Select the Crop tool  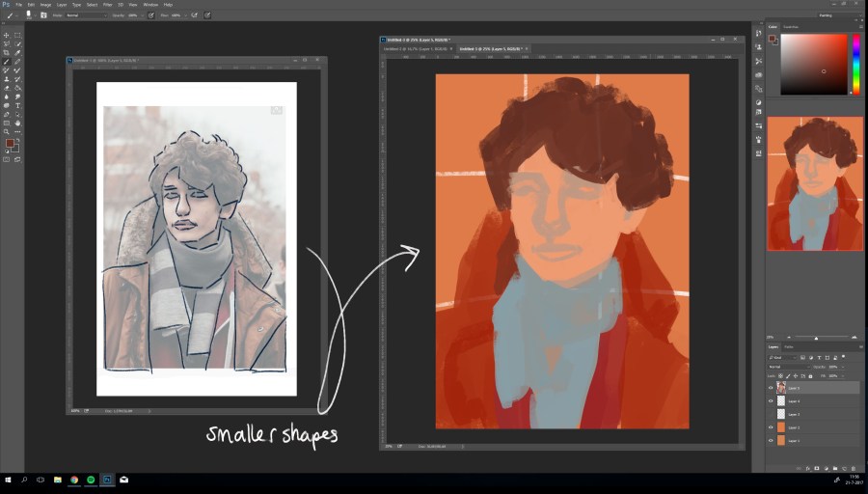[x=7, y=52]
